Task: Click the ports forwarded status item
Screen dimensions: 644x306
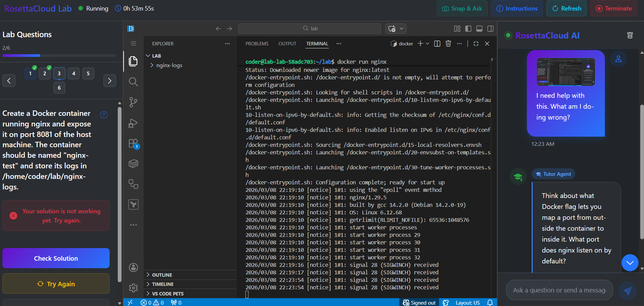Action: coord(176,303)
